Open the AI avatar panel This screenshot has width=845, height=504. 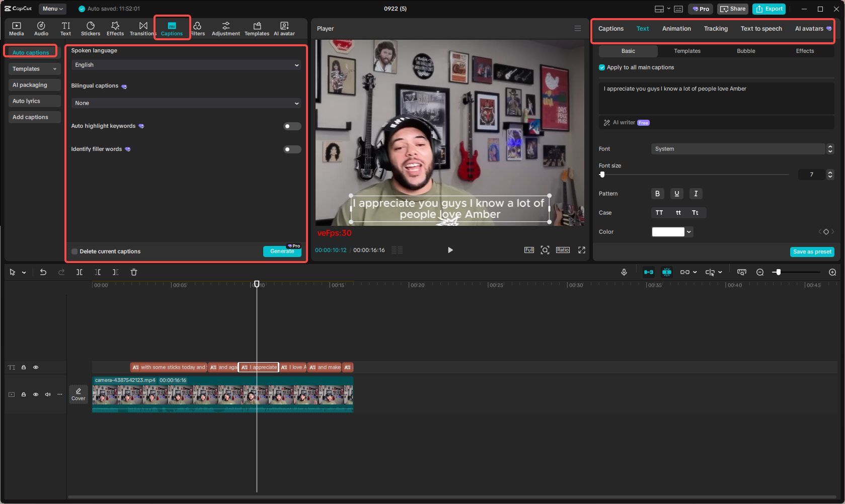[284, 28]
